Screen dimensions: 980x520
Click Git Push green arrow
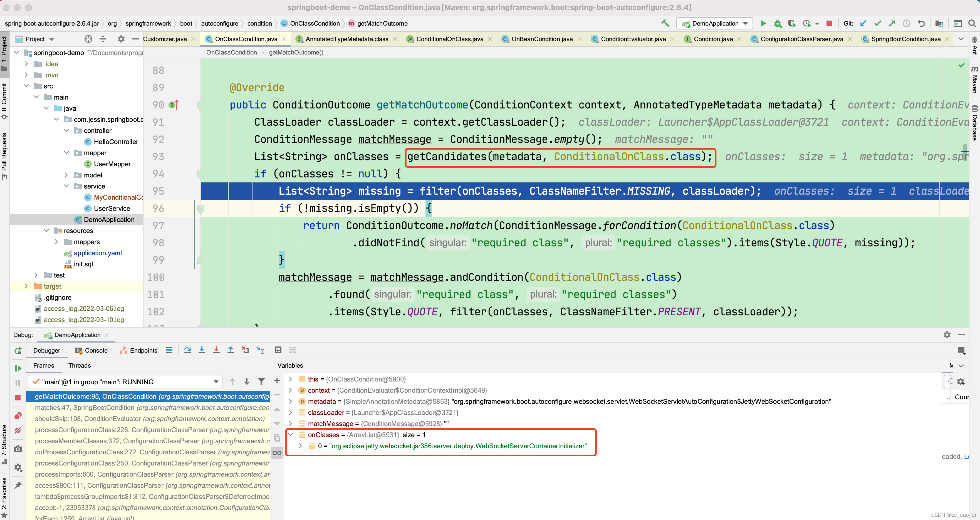tap(892, 23)
